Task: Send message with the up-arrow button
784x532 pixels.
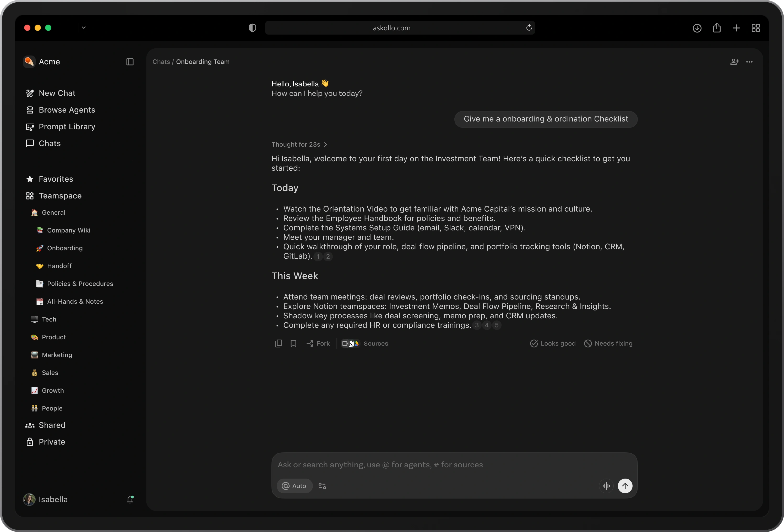Action: [625, 486]
